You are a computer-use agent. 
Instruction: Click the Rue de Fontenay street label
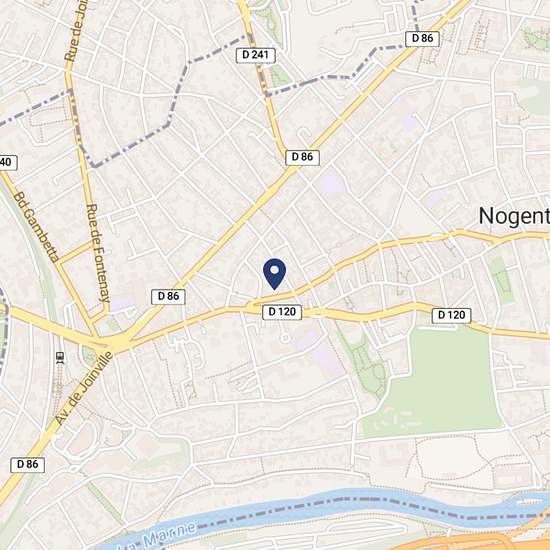99,253
